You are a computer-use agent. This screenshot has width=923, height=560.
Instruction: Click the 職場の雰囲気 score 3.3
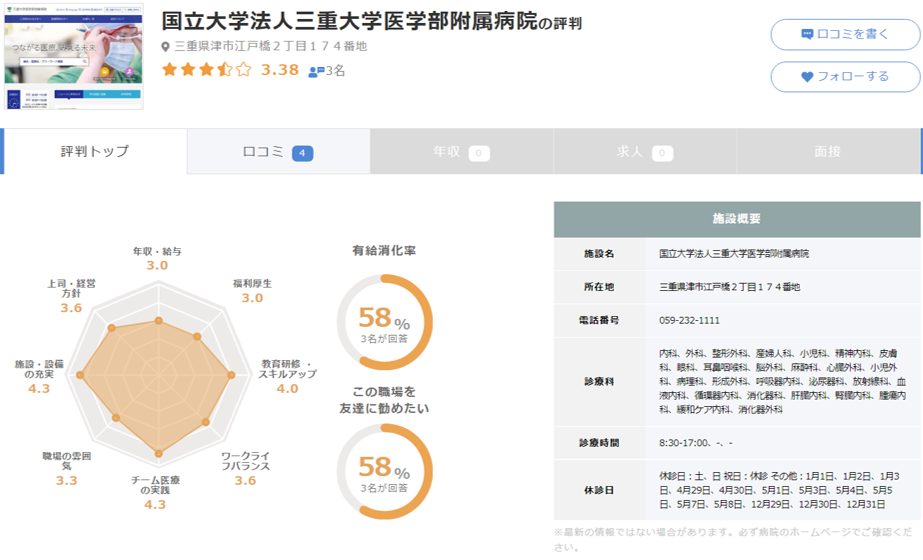67,481
